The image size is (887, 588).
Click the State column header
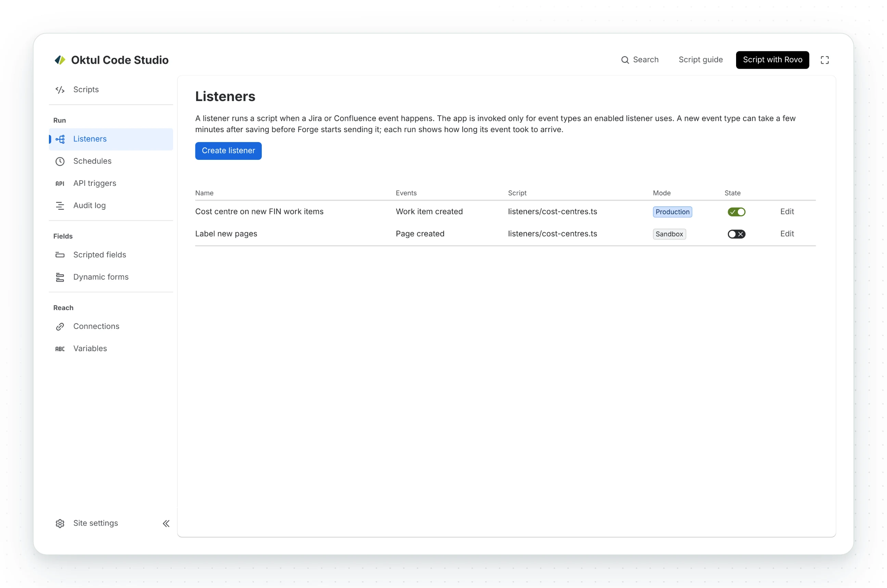tap(732, 193)
